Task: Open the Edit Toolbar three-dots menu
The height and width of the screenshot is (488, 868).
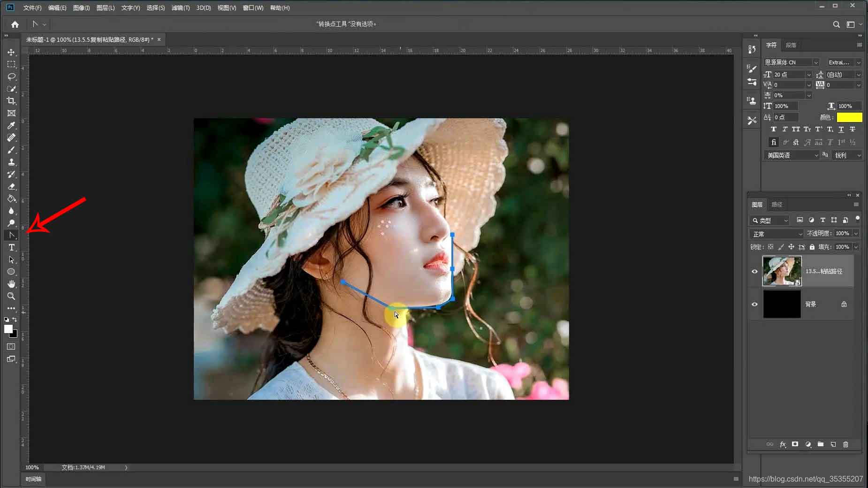Action: (x=11, y=308)
